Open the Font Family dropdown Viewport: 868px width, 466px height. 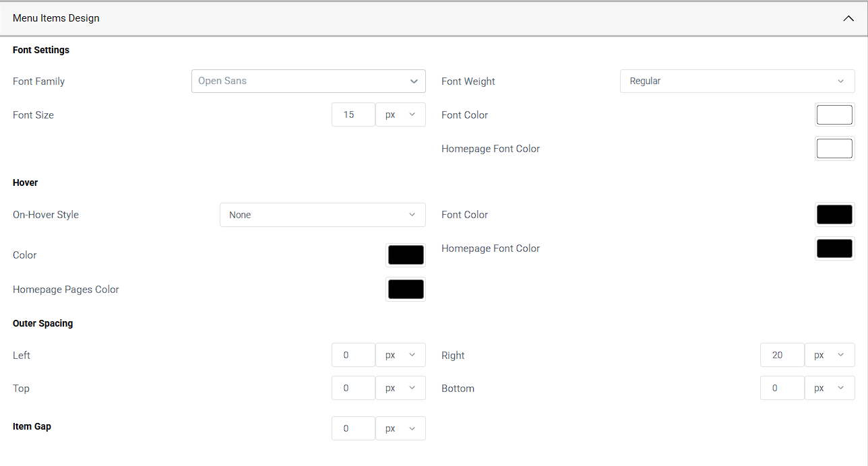click(308, 81)
